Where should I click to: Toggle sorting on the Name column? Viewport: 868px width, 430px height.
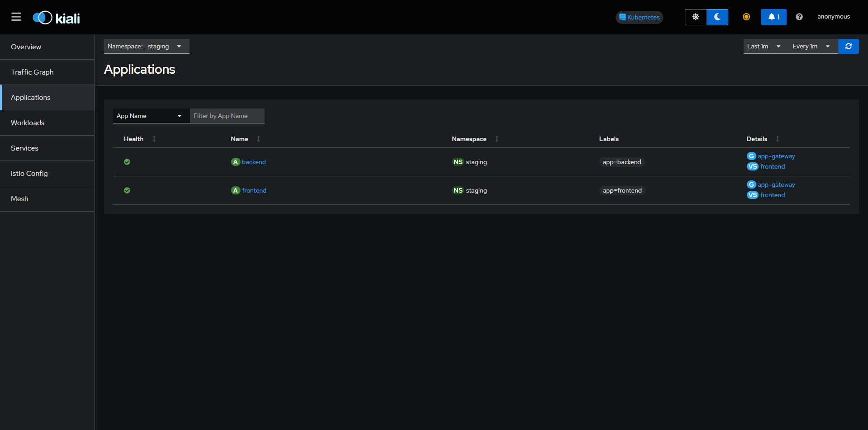258,139
